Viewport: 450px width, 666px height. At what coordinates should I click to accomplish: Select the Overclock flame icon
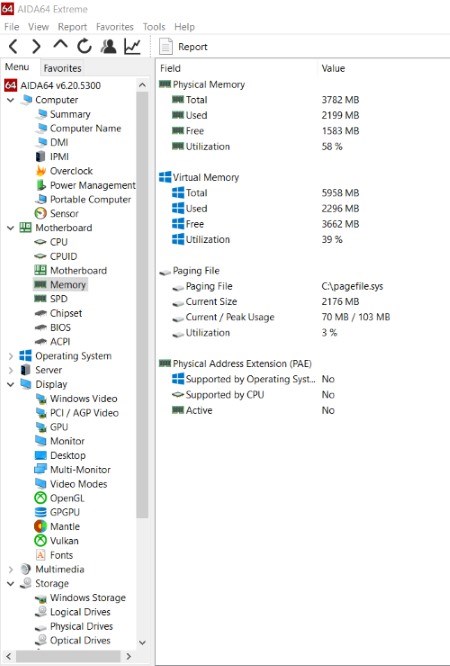[x=41, y=171]
